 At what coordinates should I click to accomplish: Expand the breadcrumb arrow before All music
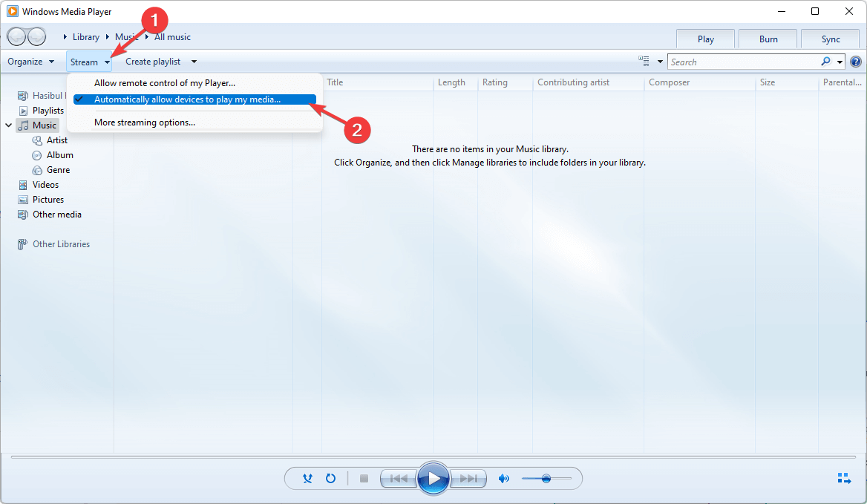146,37
